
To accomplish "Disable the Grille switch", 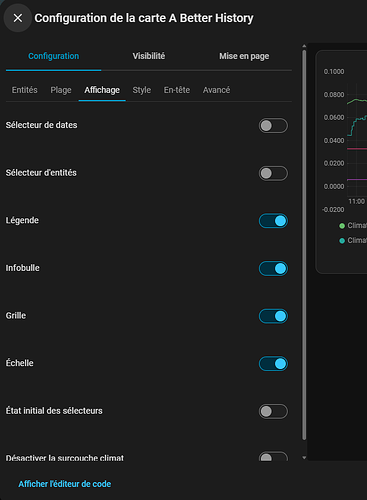I will 273,316.
